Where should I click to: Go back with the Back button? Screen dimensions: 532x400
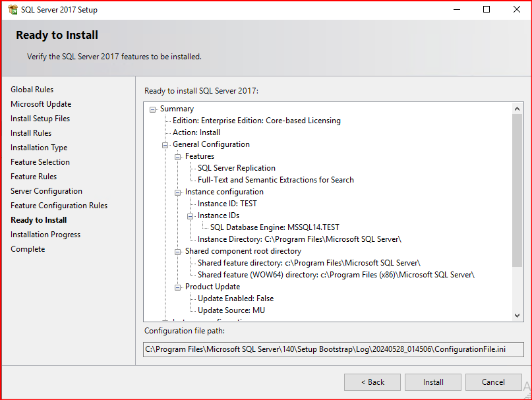pos(372,382)
